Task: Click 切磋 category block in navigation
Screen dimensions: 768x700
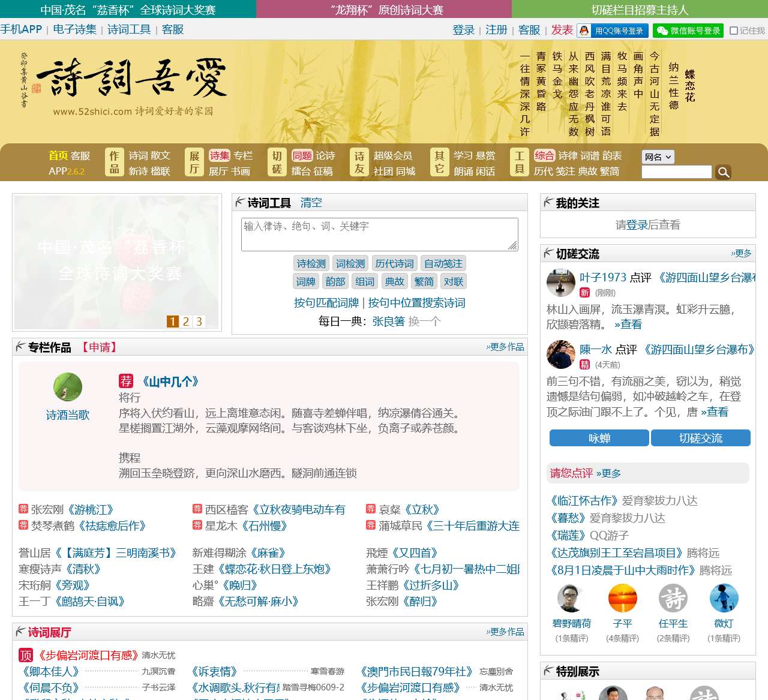Action: 277,162
